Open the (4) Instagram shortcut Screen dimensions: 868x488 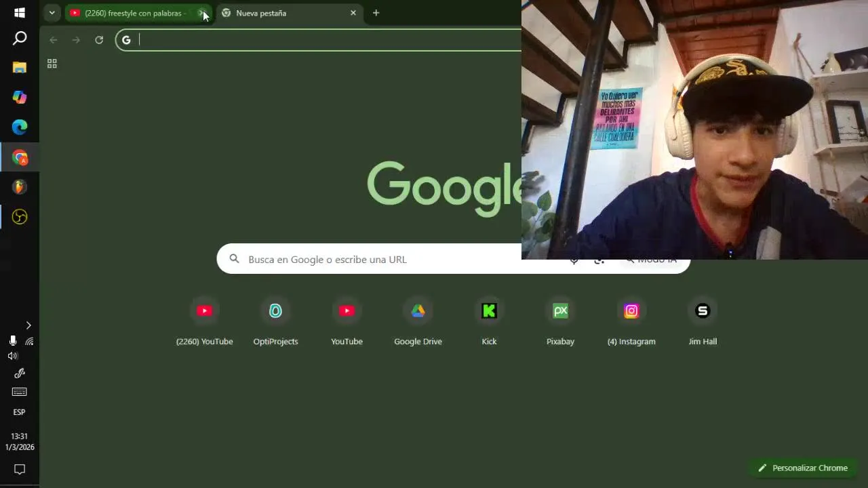click(631, 322)
